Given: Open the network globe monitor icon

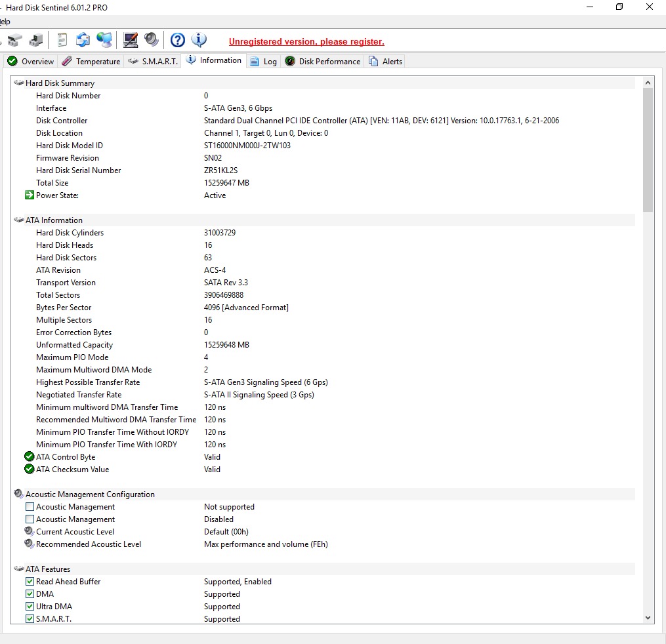Looking at the screenshot, I should 104,40.
